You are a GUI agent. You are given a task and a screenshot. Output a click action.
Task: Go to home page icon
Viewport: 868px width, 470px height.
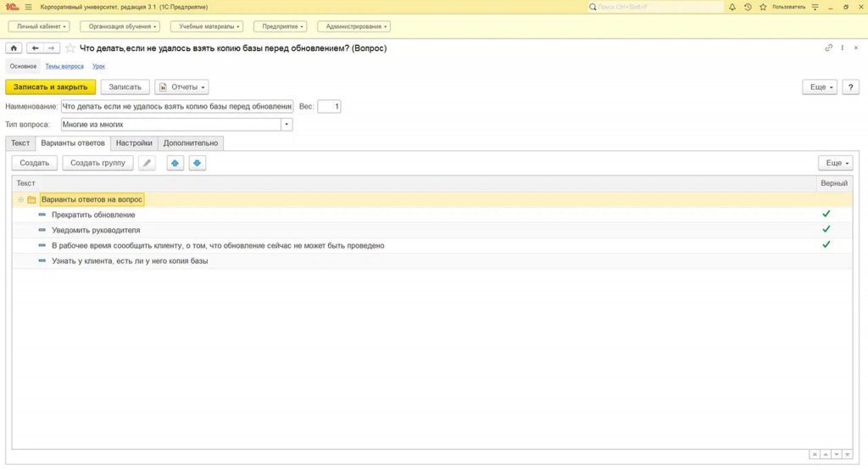14,48
